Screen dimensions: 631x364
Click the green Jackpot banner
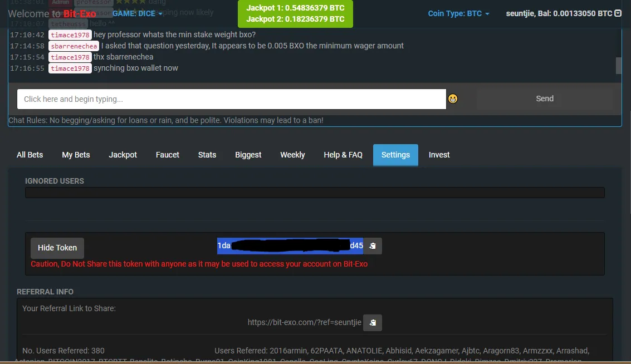pos(295,14)
